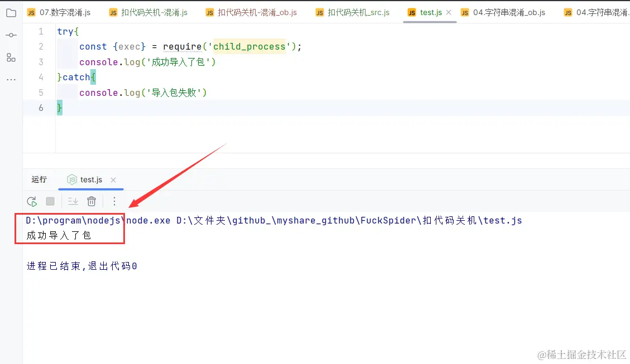630x364 pixels.
Task: Switch to 07.数字混淆.js tab
Action: point(59,12)
